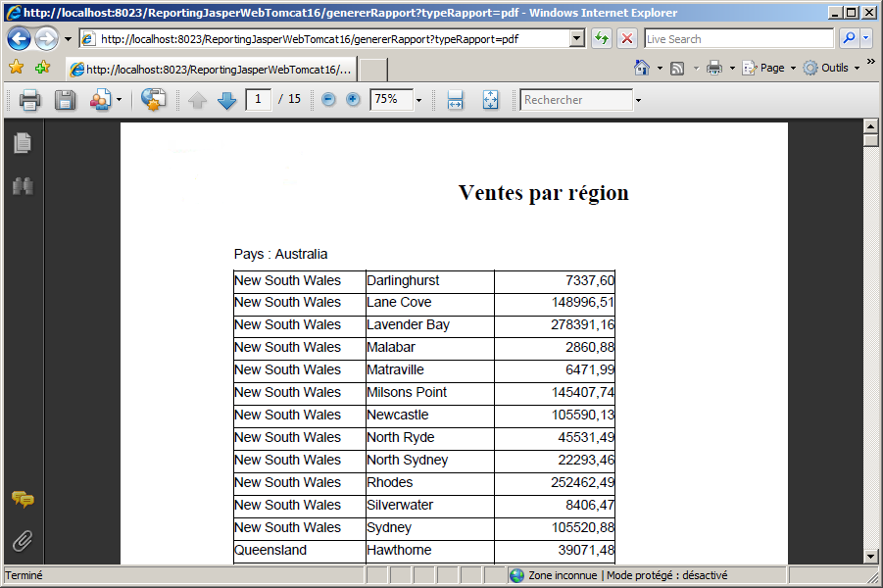Image resolution: width=883 pixels, height=588 pixels.
Task: Select the localhost ReportingJasperWebTomcat16 tab
Action: 210,70
